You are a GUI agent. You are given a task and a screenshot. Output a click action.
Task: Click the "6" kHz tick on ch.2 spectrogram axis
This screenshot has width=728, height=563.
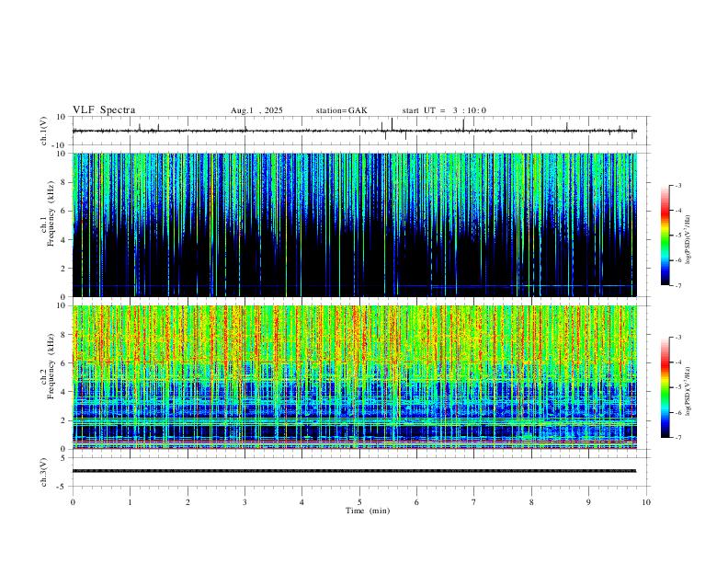[64, 363]
